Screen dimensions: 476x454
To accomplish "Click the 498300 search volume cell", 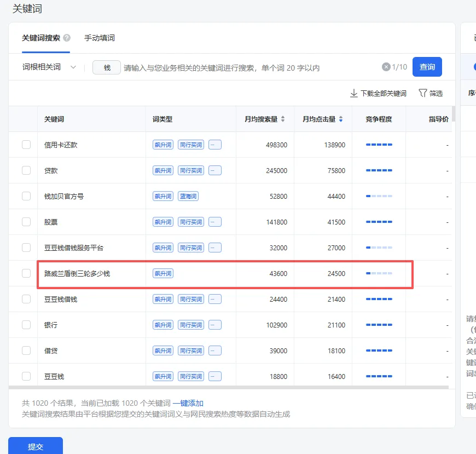I will [x=276, y=145].
